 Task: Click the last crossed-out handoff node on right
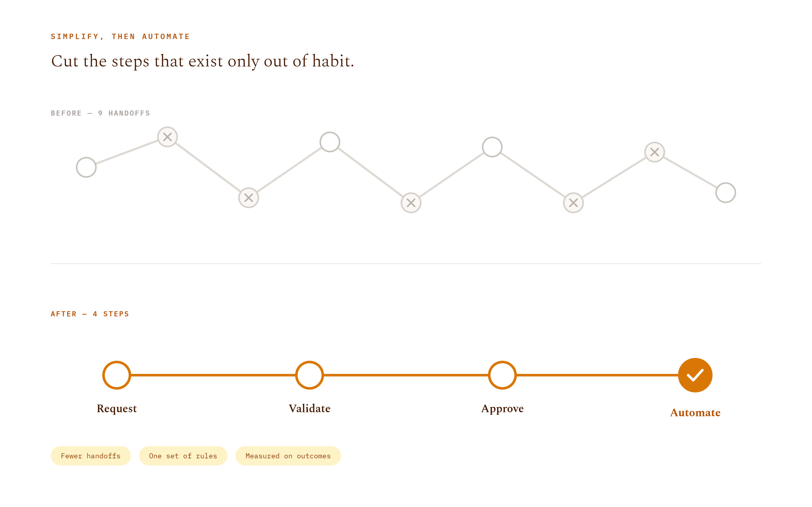coord(654,152)
